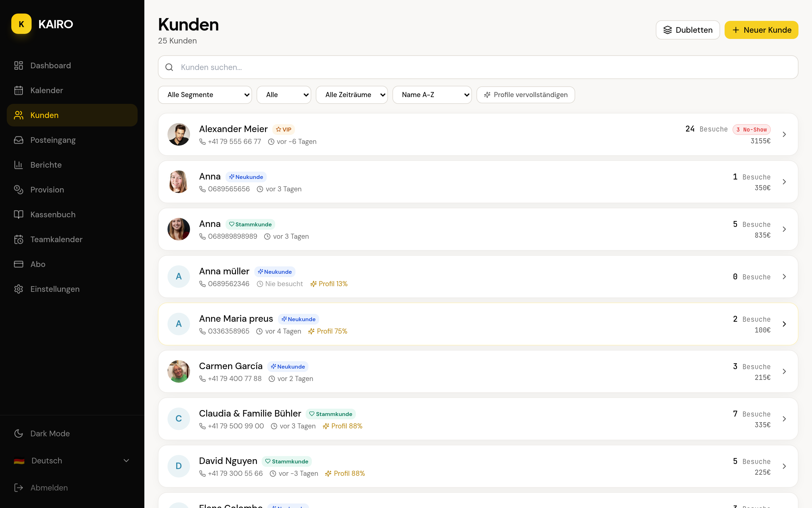Screen dimensions: 812x508
Task: Click the Berichte bar chart icon
Action: tap(18, 165)
